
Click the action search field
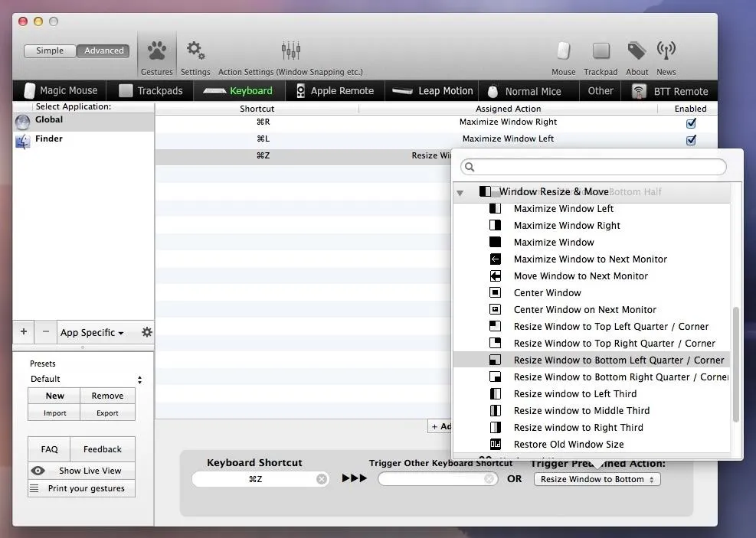[x=593, y=167]
